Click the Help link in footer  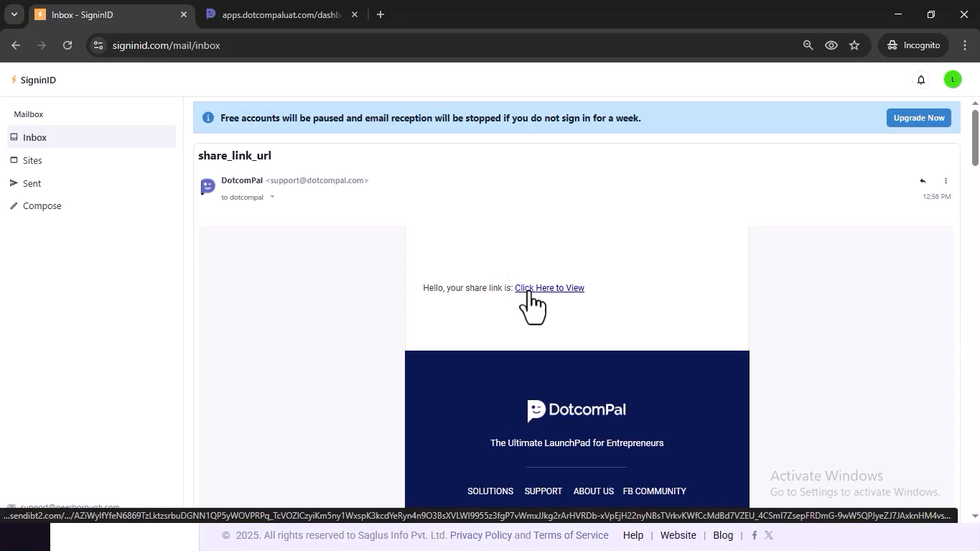[633, 535]
